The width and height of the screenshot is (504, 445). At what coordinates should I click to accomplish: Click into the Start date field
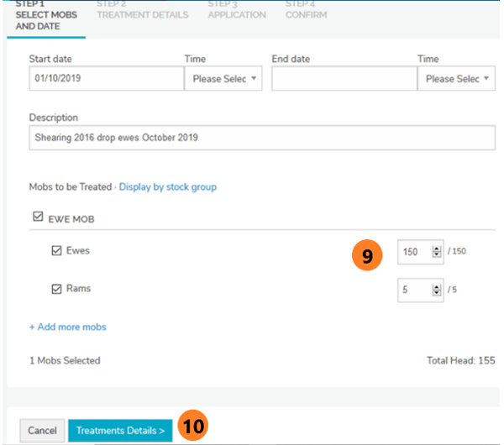point(106,79)
